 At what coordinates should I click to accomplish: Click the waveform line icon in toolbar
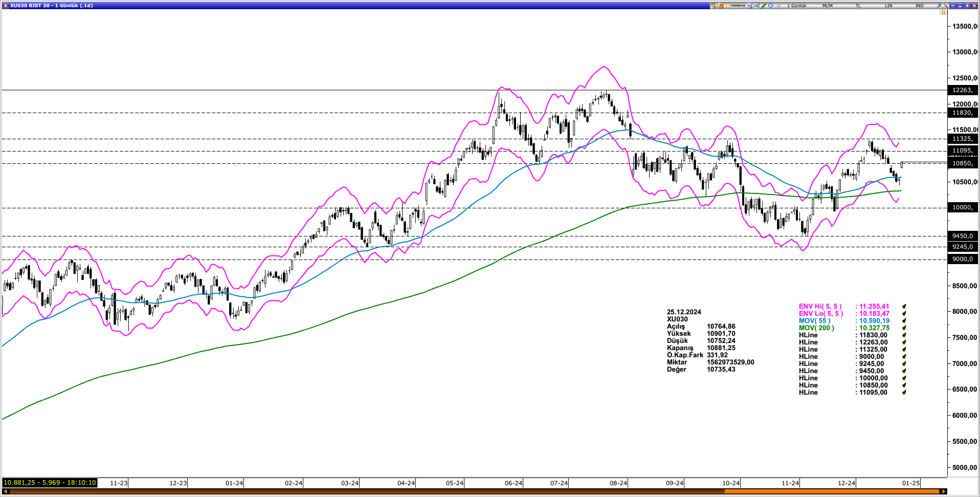coord(778,6)
